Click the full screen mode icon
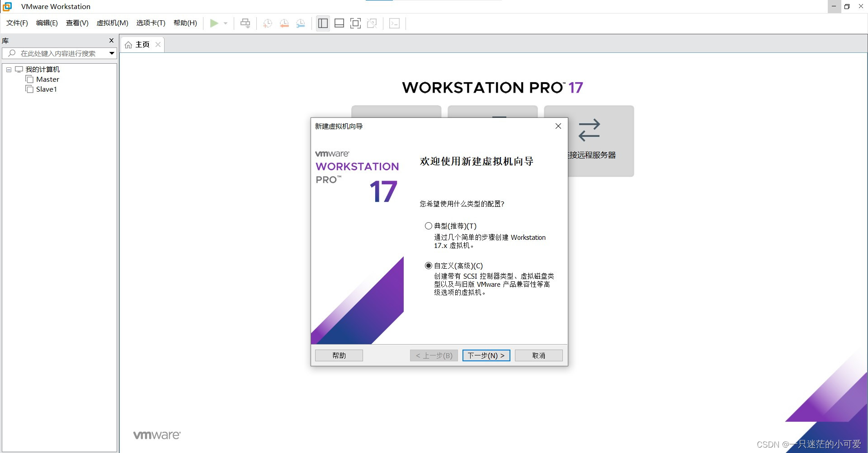 355,23
